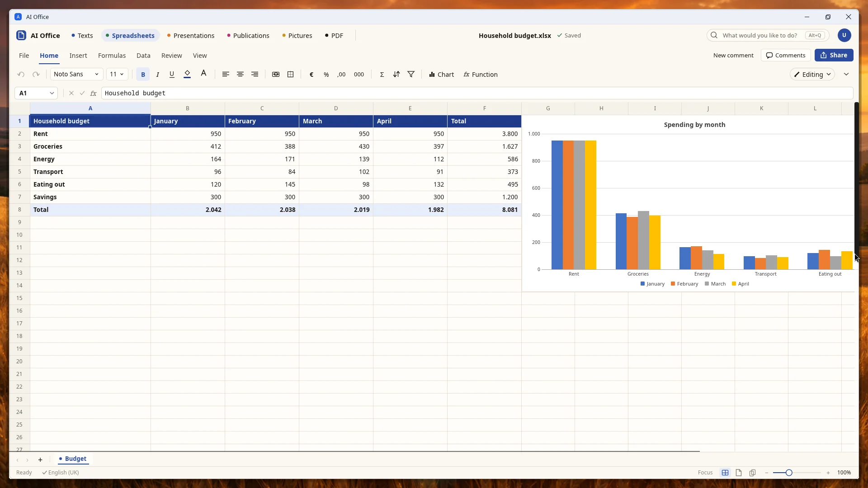Open the Formulas menu tab
This screenshot has width=868, height=488.
(112, 56)
